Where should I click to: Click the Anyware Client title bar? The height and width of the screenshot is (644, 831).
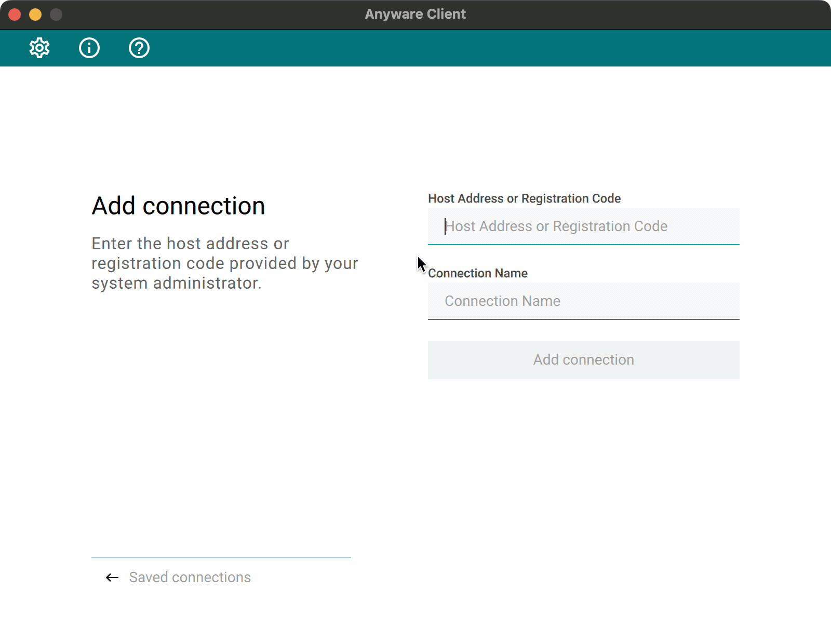click(x=415, y=14)
